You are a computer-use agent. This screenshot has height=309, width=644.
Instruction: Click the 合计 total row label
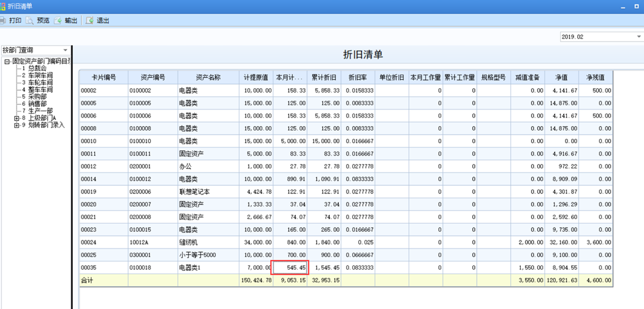(x=104, y=280)
